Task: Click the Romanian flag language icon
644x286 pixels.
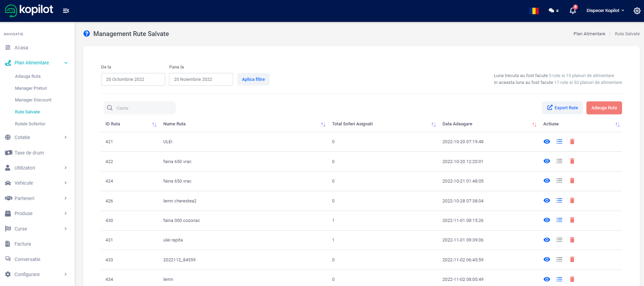Action: coord(534,11)
